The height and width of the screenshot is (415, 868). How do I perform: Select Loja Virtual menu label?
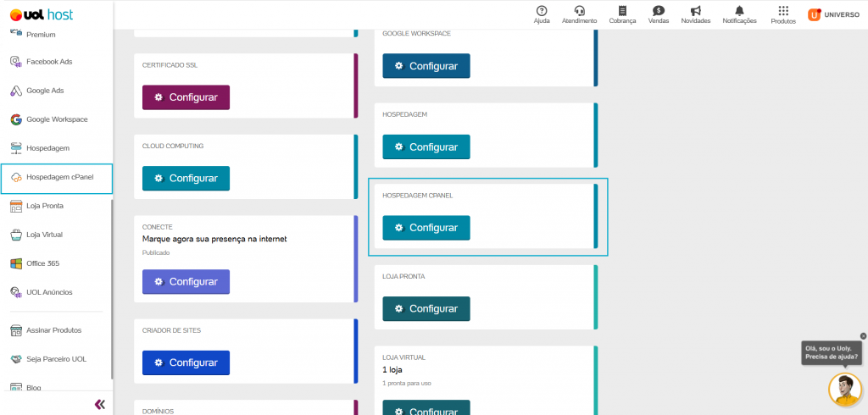[x=44, y=235]
